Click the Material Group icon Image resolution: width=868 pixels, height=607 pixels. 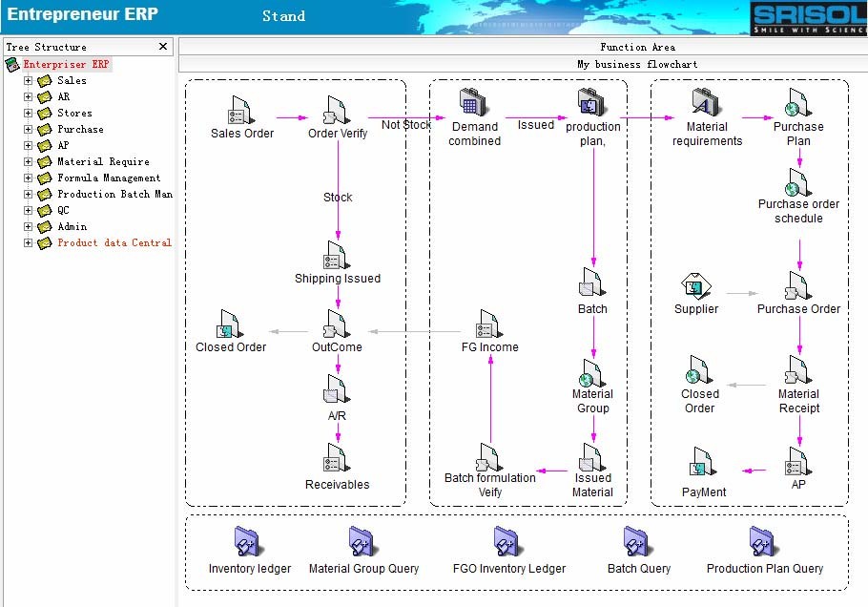[x=591, y=373]
